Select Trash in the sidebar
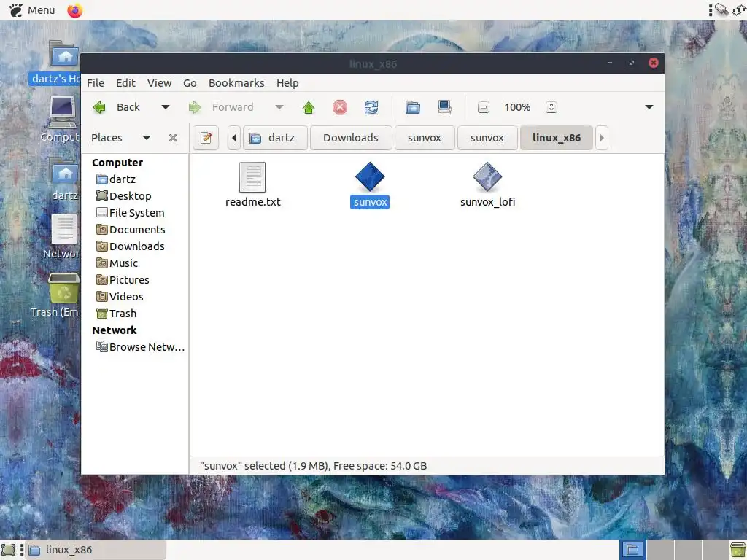This screenshot has height=560, width=747. coord(116,314)
